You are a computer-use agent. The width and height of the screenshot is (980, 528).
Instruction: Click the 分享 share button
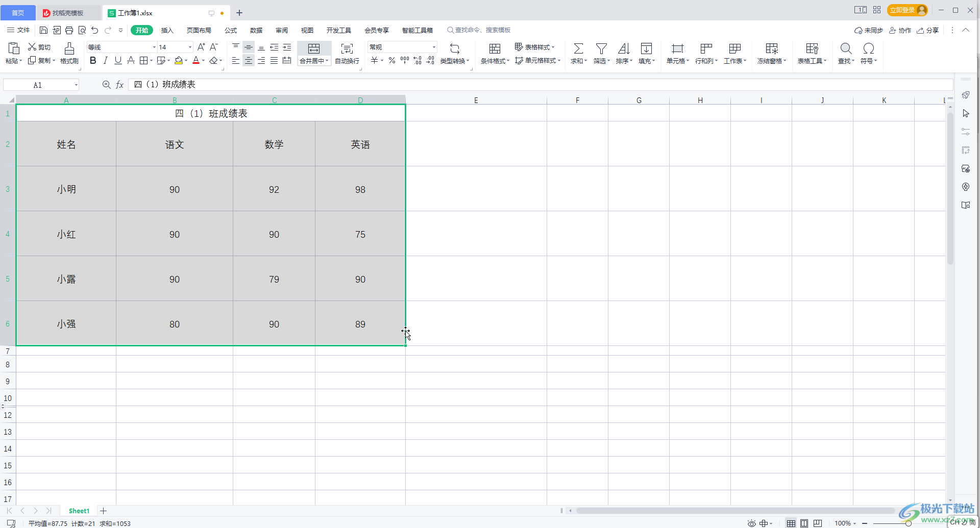point(927,30)
